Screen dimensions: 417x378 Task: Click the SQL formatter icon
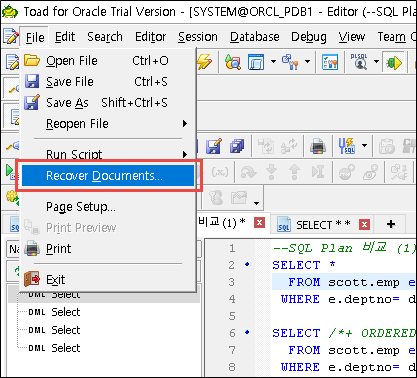(346, 146)
